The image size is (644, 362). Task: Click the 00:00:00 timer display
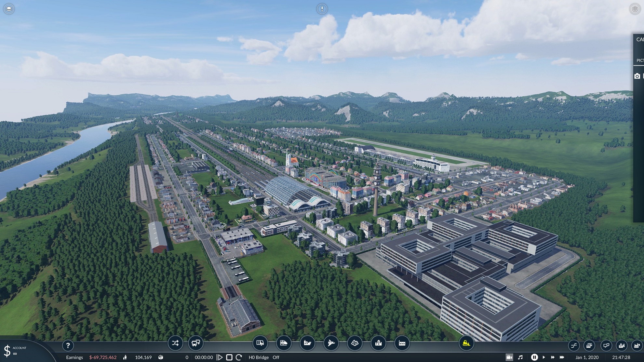pyautogui.click(x=204, y=357)
